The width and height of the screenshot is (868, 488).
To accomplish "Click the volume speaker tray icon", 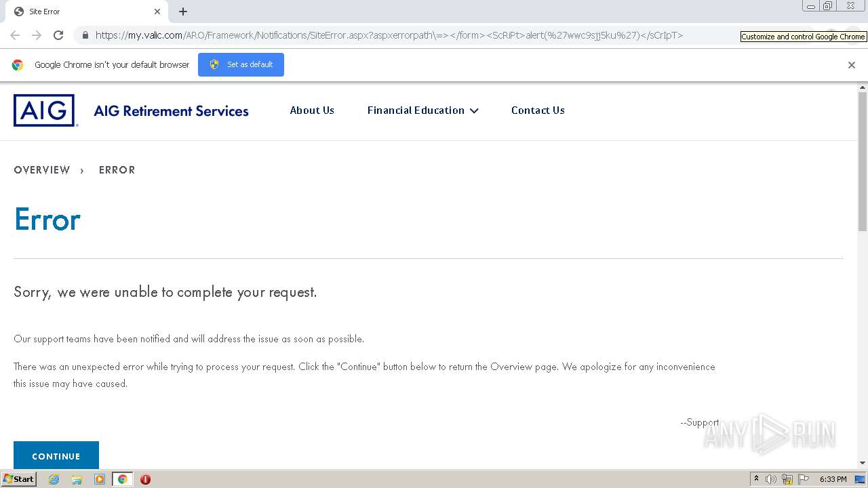I will click(771, 479).
